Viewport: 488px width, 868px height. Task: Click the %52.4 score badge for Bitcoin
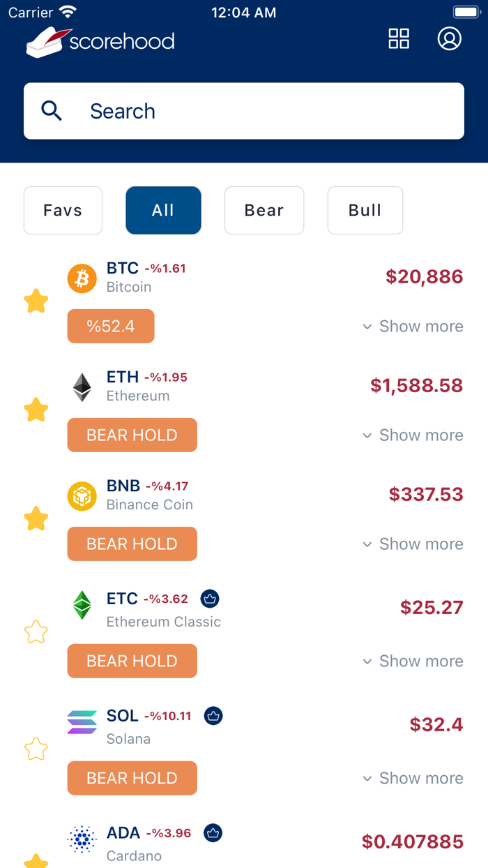tap(111, 326)
